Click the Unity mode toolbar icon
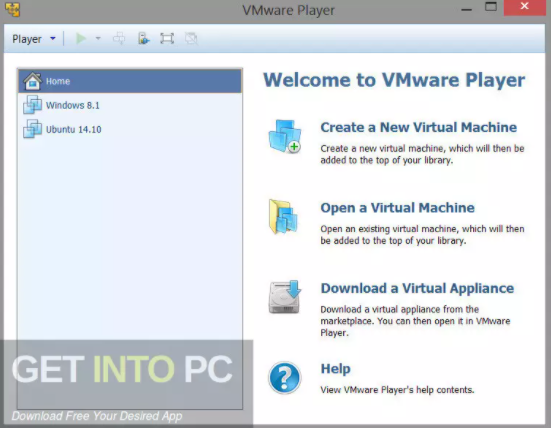 pos(191,38)
